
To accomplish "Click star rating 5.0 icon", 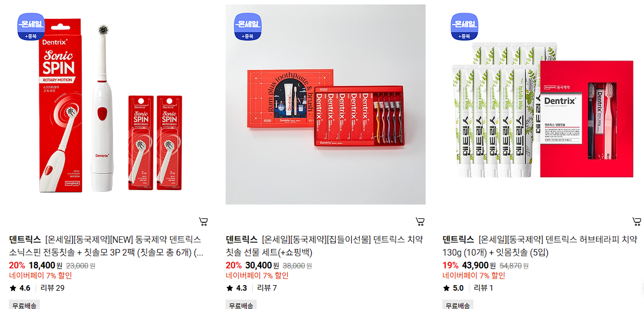I will [446, 288].
